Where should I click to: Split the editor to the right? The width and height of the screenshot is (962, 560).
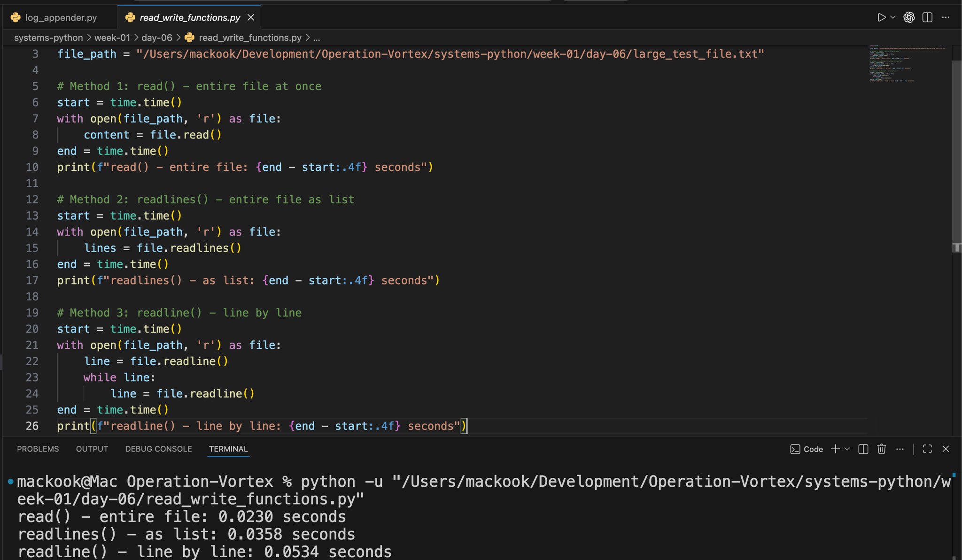pyautogui.click(x=927, y=17)
